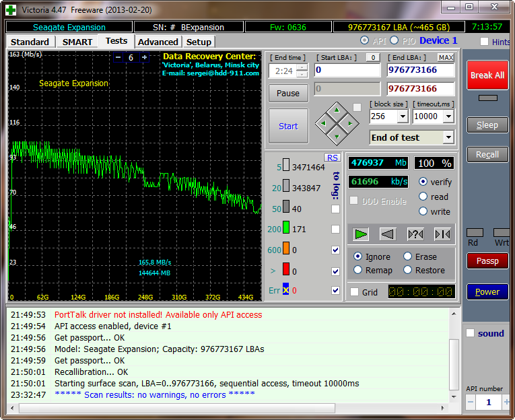
Task: Click the blue Err X block icon
Action: (285, 290)
